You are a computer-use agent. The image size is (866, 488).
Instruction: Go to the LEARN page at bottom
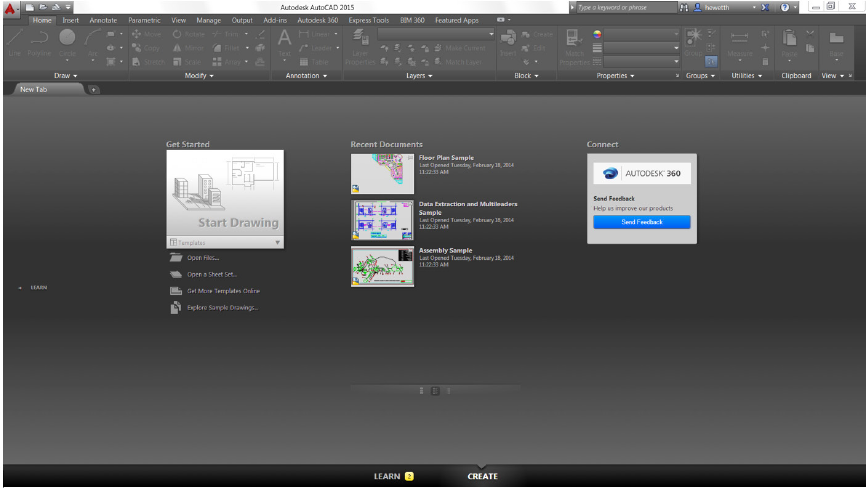point(394,476)
